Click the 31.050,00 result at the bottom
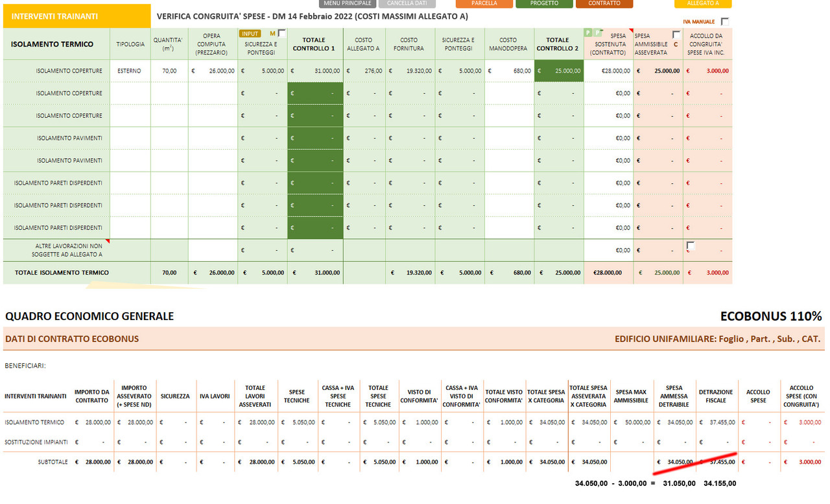 679,483
